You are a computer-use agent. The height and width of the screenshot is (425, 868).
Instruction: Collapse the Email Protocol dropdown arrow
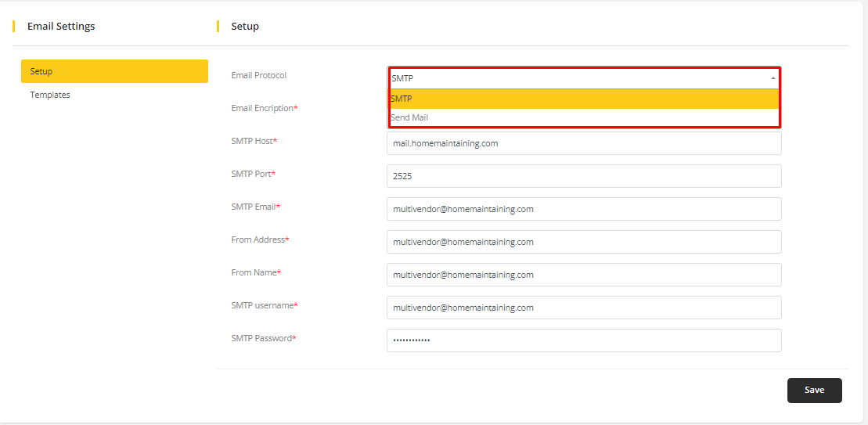(773, 78)
